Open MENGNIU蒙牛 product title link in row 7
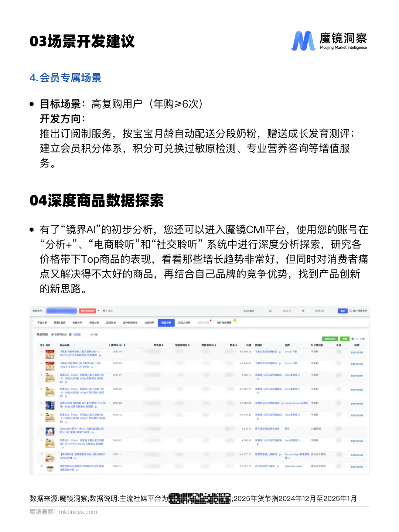The image size is (399, 532). (x=82, y=430)
